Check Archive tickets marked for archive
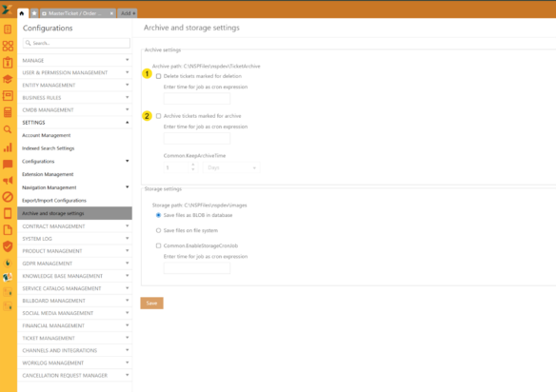The width and height of the screenshot is (556, 392). (x=158, y=116)
